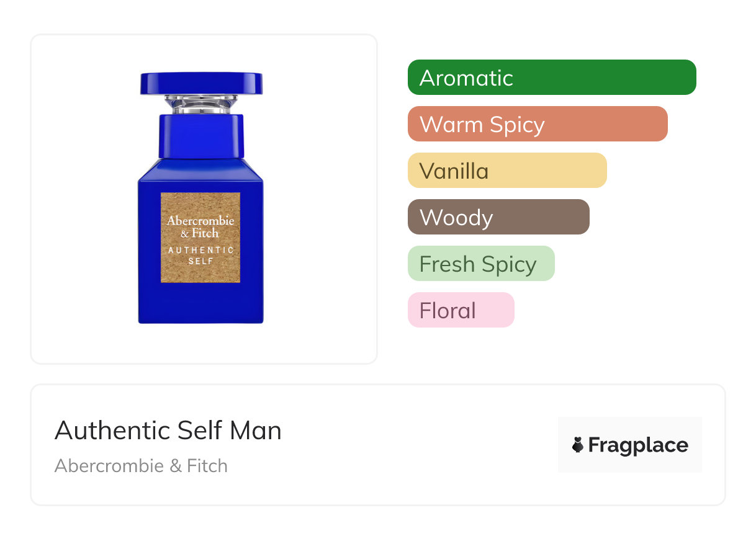This screenshot has width=756, height=536.
Task: Click the blue perfume bottle cap
Action: pyautogui.click(x=201, y=83)
